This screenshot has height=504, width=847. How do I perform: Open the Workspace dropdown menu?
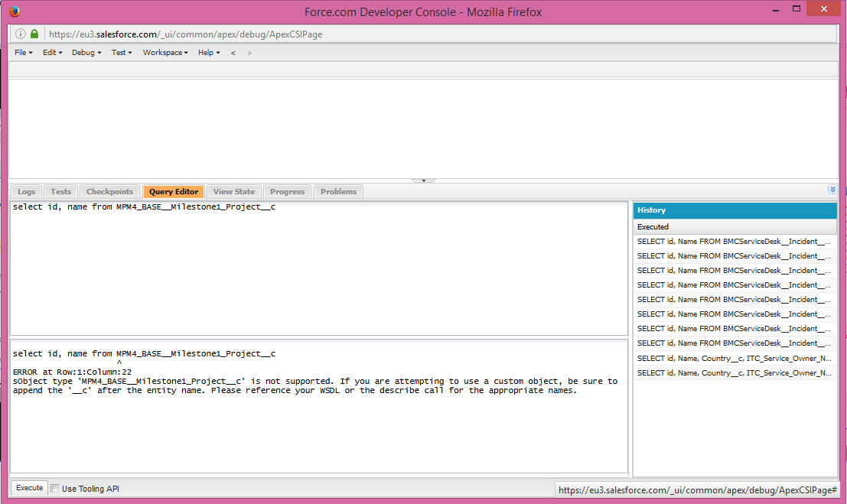(x=165, y=53)
